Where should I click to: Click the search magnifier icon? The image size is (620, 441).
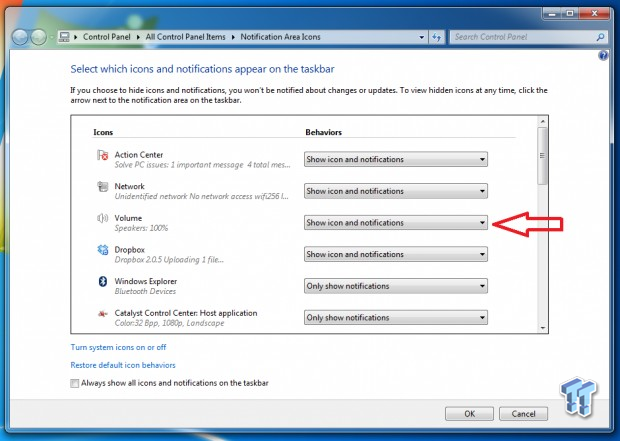tap(600, 37)
